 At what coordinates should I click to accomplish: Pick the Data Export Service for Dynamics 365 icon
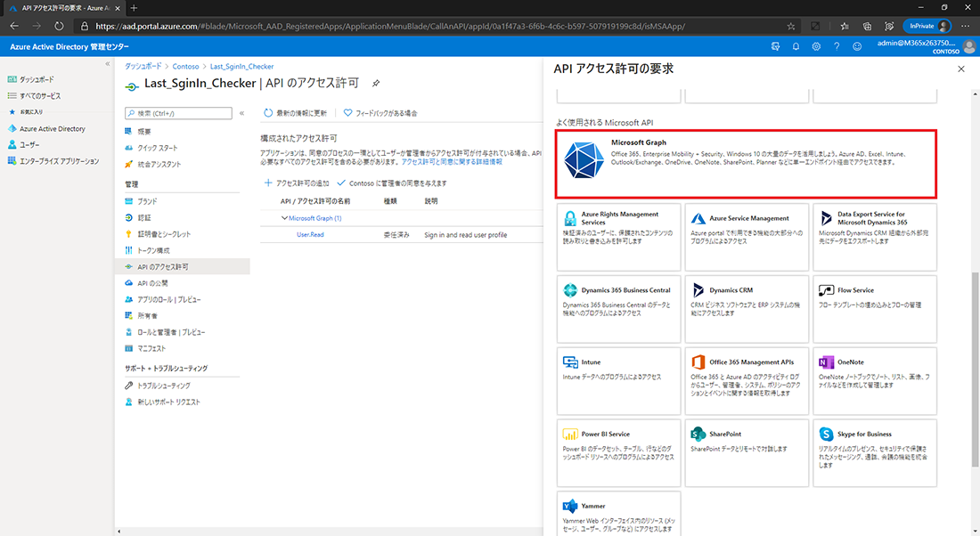coord(826,218)
